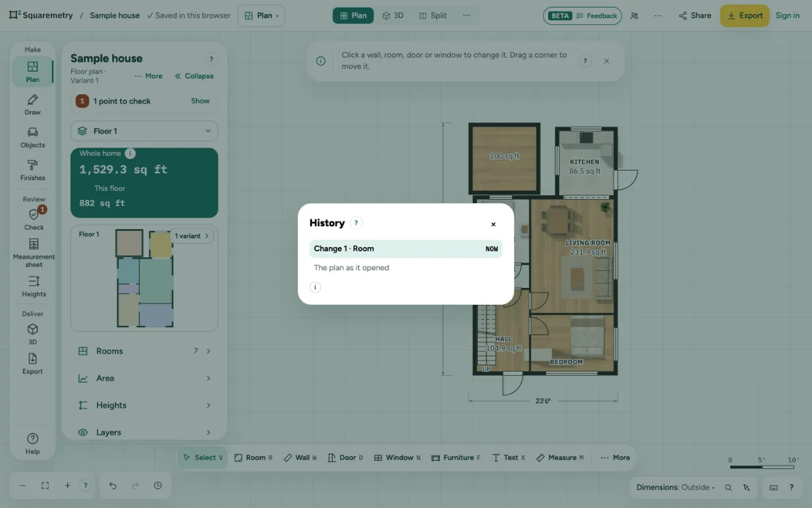The image size is (812, 508).
Task: Expand the Layers section
Action: (144, 432)
